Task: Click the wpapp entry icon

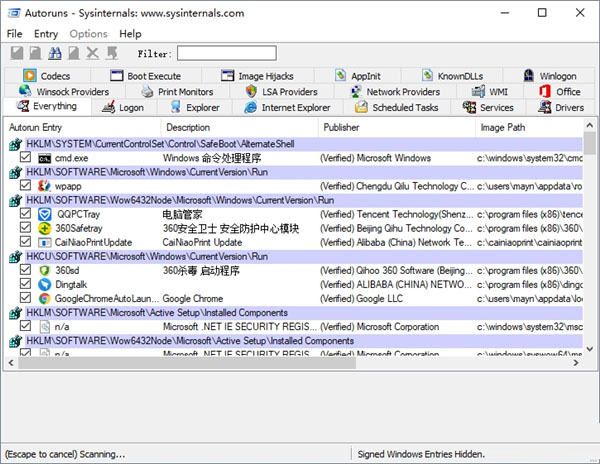Action: click(x=45, y=186)
